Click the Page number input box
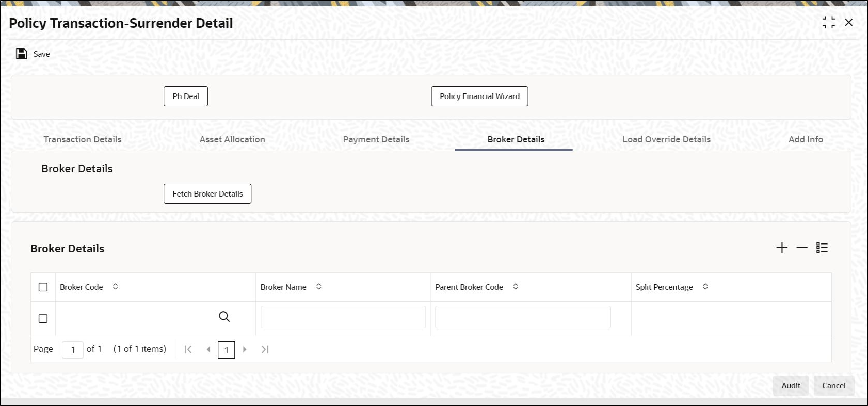This screenshot has height=406, width=868. tap(73, 350)
